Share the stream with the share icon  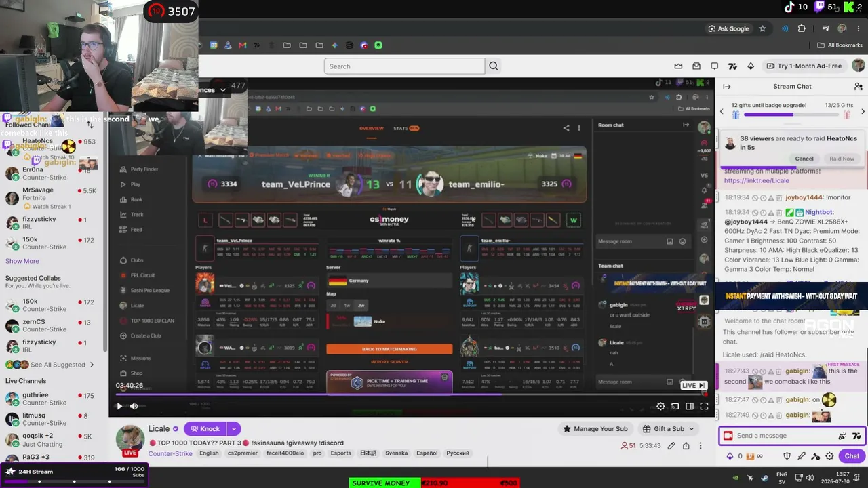click(686, 445)
